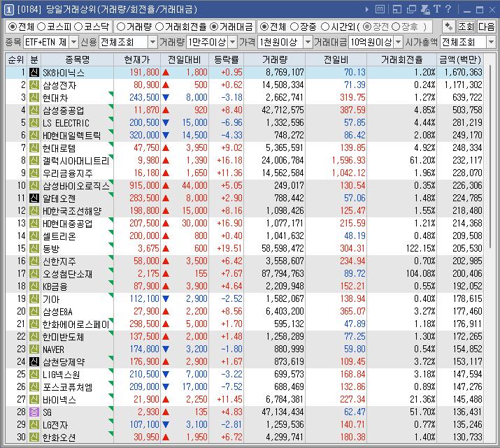Select the 포스코퓨처엠 stock name

(x=68, y=387)
